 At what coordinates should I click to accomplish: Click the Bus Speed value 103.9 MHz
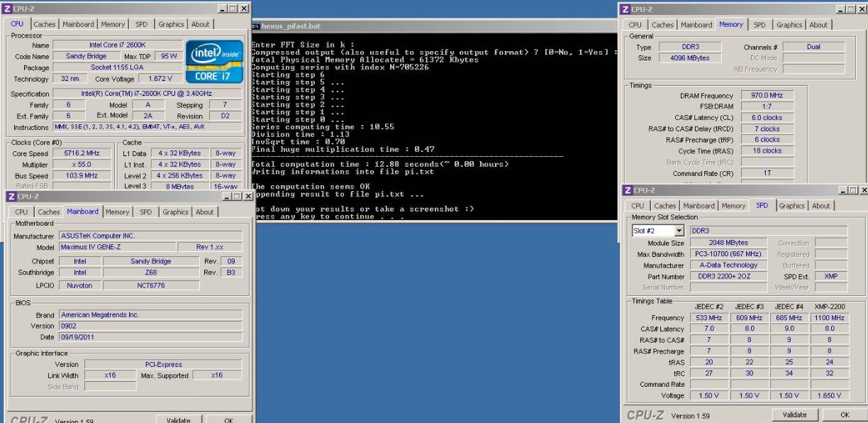click(x=81, y=175)
